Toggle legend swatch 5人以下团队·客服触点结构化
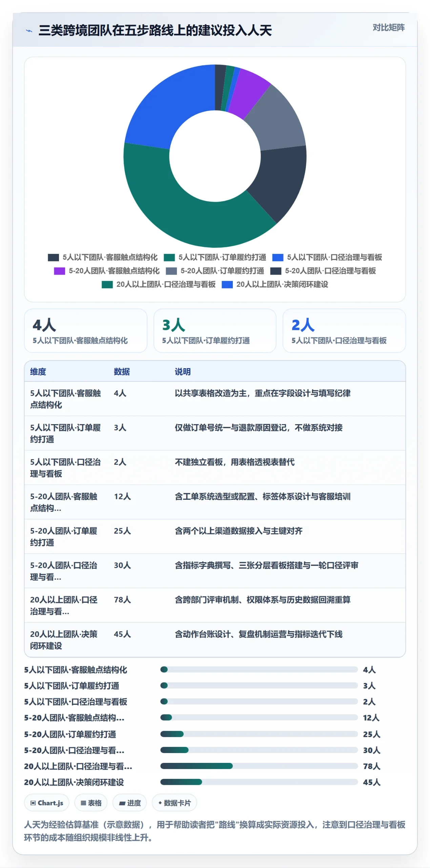 (53, 257)
